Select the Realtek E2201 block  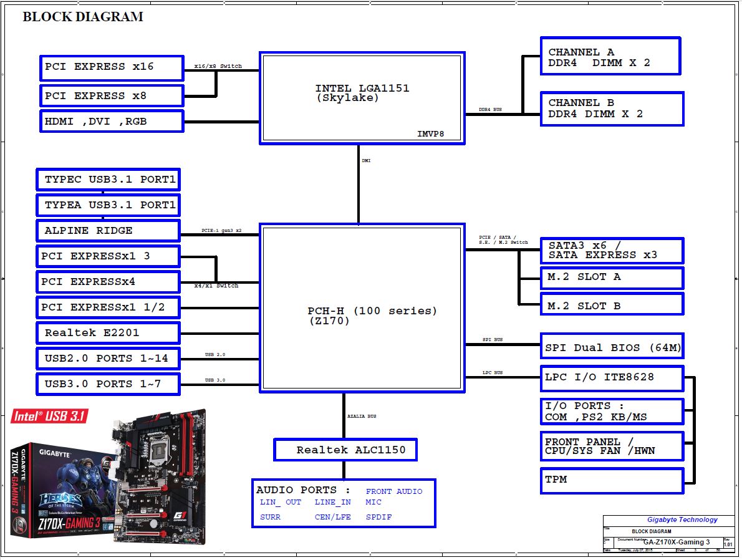click(108, 333)
